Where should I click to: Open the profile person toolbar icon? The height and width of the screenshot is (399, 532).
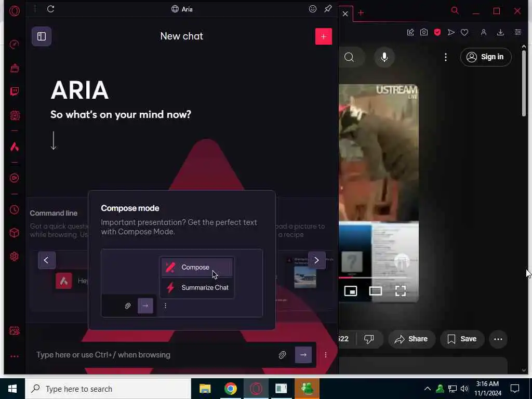click(484, 32)
